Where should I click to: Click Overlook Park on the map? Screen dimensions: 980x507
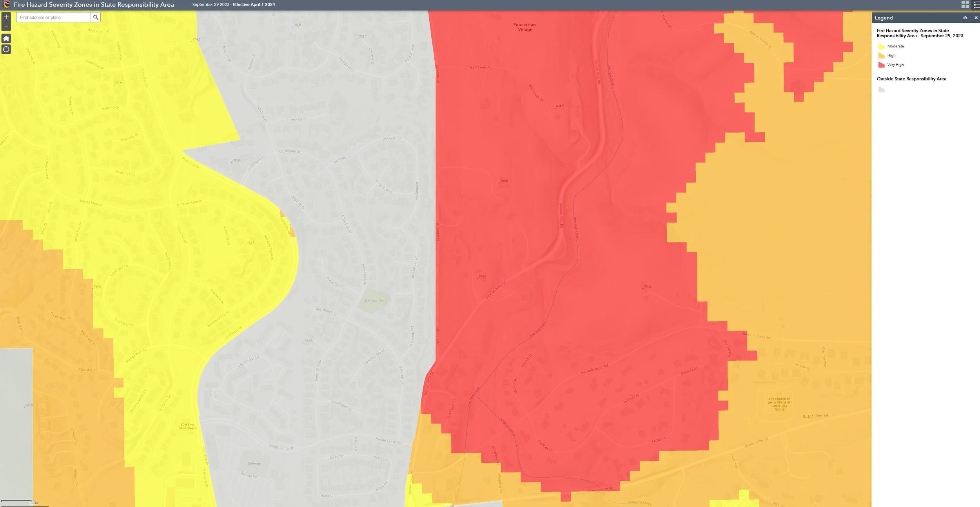click(x=374, y=301)
